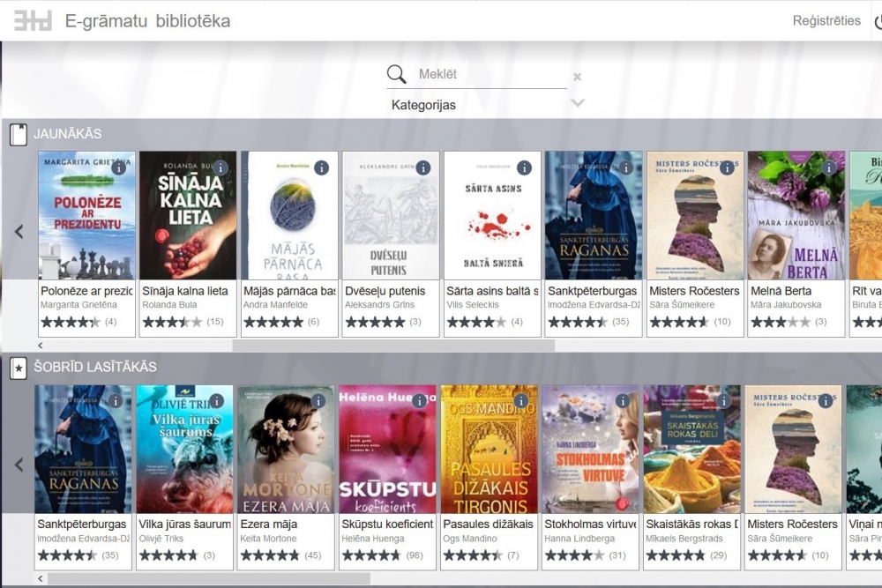This screenshot has height=588, width=882.
Task: Click the Šobrīd lasītākās section heading
Action: coord(95,367)
